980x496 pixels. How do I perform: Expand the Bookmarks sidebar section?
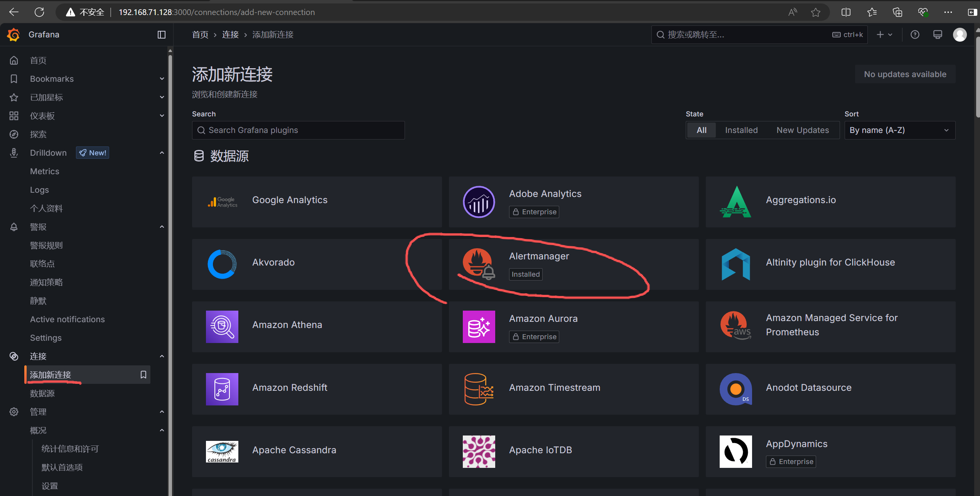point(162,79)
